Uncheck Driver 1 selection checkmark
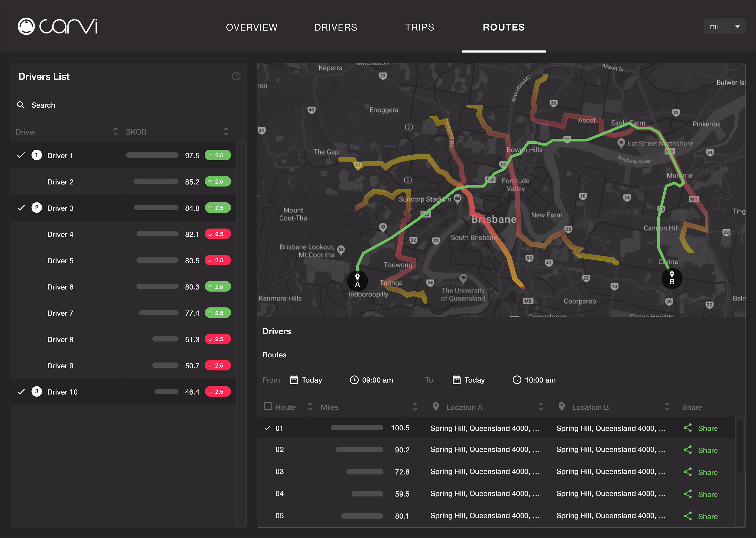The image size is (756, 538). (21, 155)
